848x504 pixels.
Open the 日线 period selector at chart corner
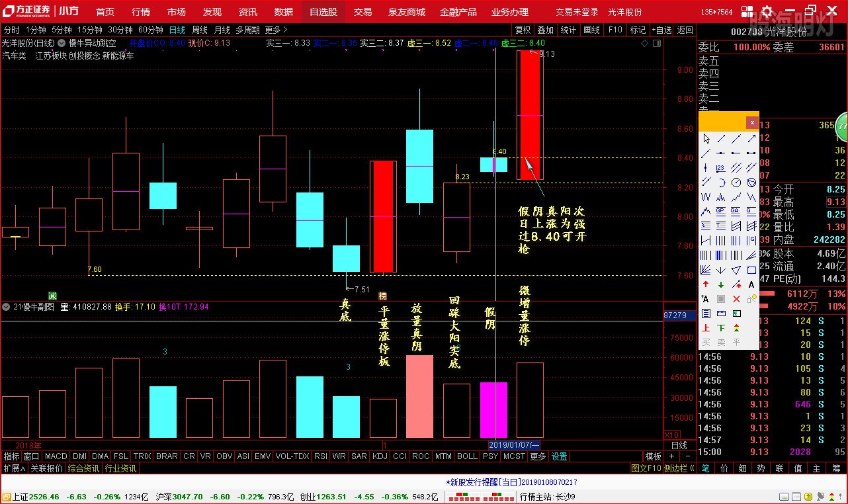(679, 446)
